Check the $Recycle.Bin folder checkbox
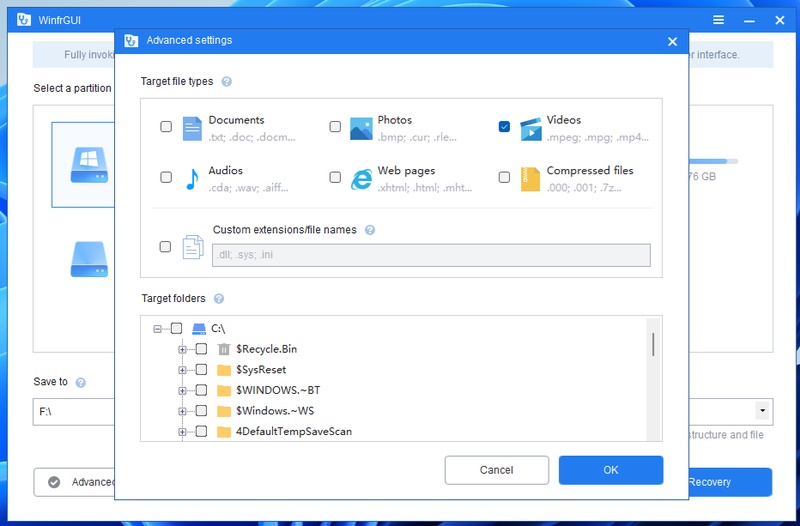 pyautogui.click(x=202, y=349)
